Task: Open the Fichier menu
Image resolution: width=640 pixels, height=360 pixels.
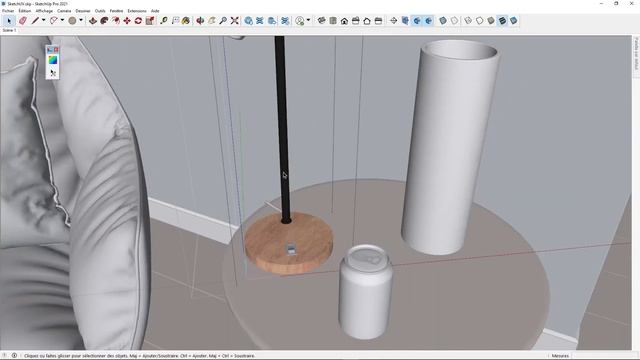Action: 8,11
